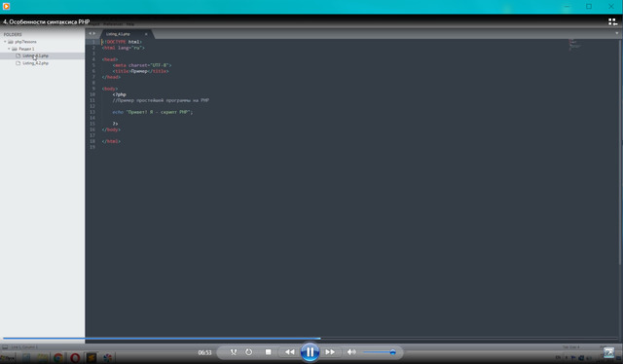Collapse the phpLessons folder arrow
Image resolution: width=623 pixels, height=364 pixels.
[5, 41]
